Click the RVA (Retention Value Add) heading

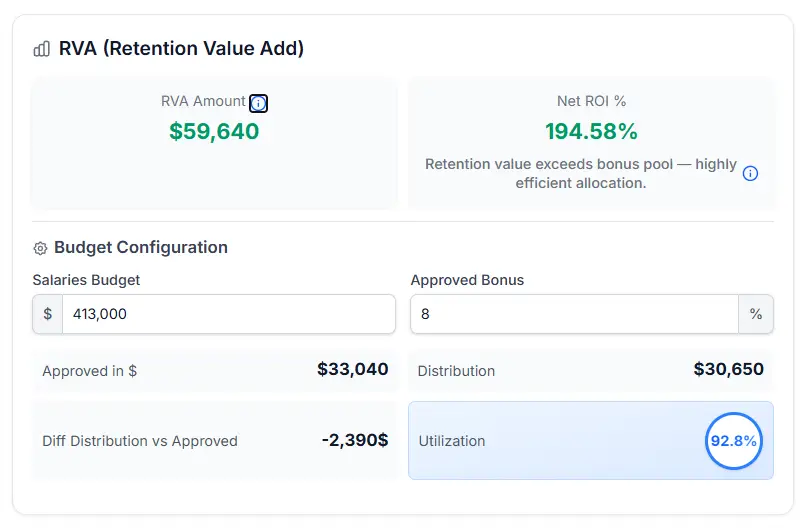(181, 48)
